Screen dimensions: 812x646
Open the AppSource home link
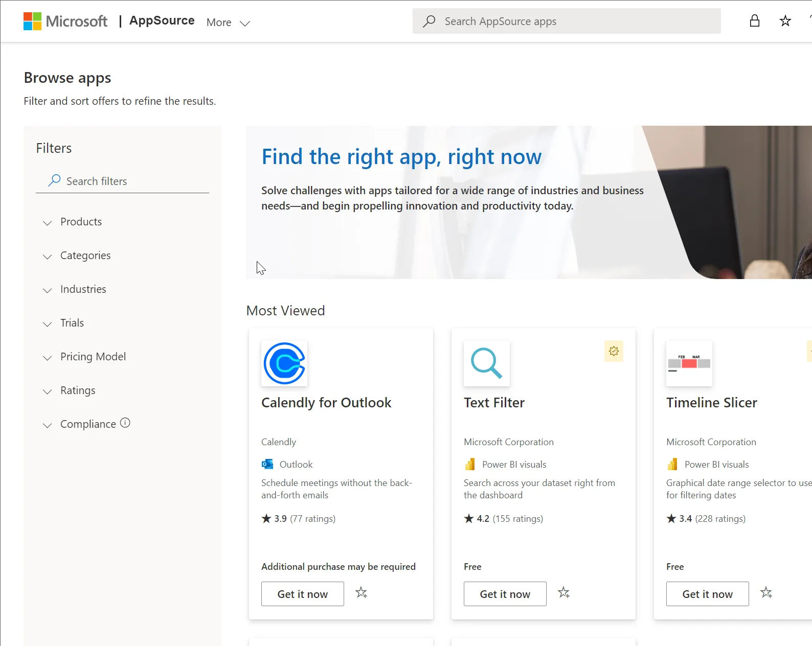[162, 20]
